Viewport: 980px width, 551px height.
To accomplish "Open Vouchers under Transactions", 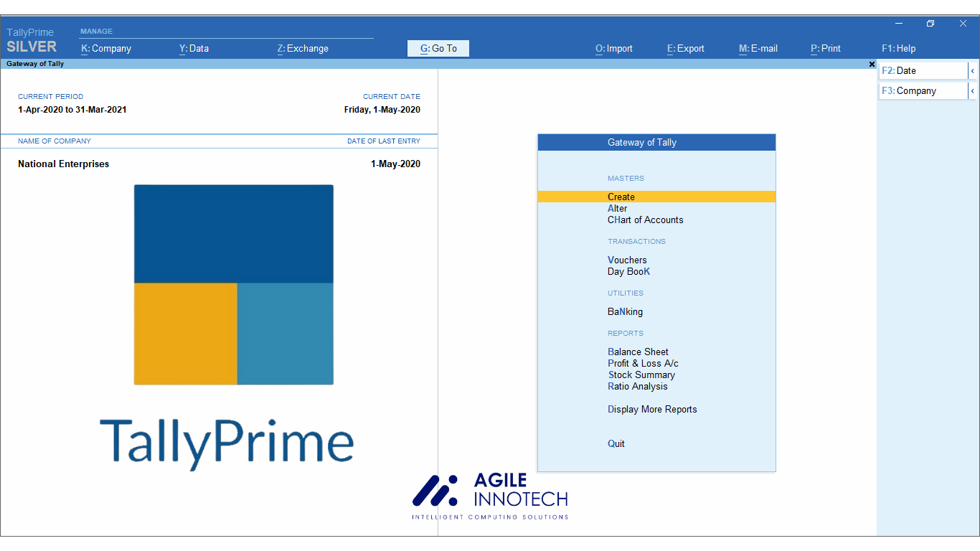I will coord(627,260).
